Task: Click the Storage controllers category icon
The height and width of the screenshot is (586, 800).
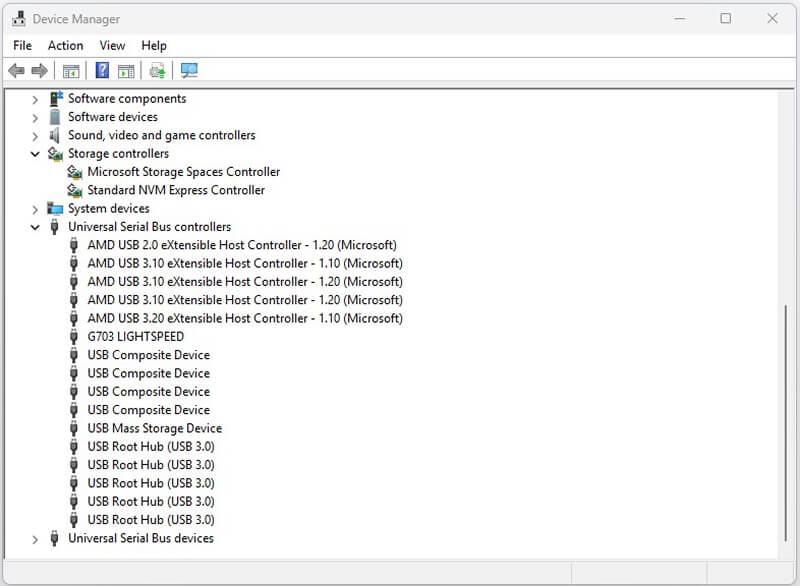Action: pos(55,154)
